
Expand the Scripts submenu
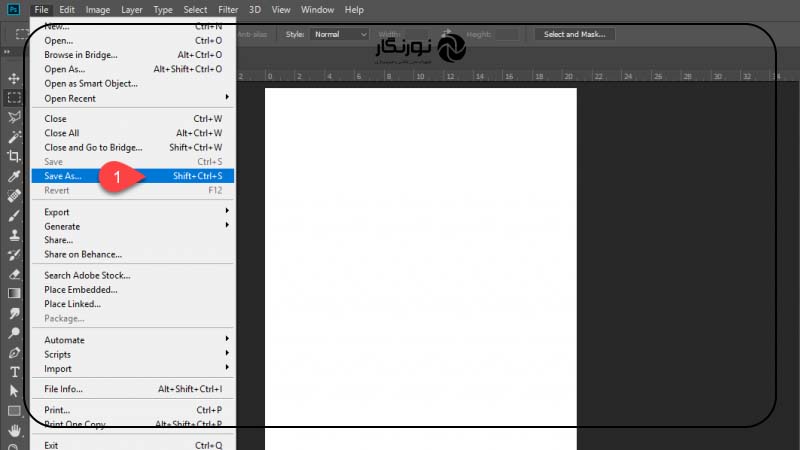[133, 354]
